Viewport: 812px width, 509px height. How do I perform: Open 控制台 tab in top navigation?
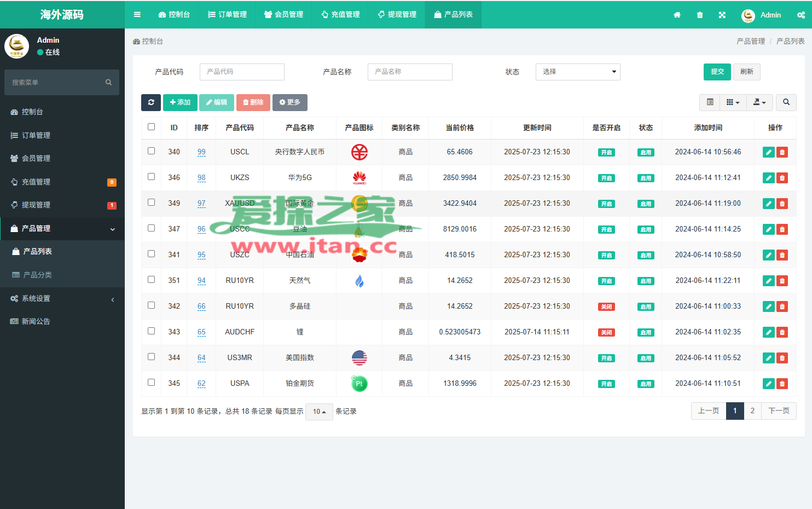pyautogui.click(x=174, y=15)
